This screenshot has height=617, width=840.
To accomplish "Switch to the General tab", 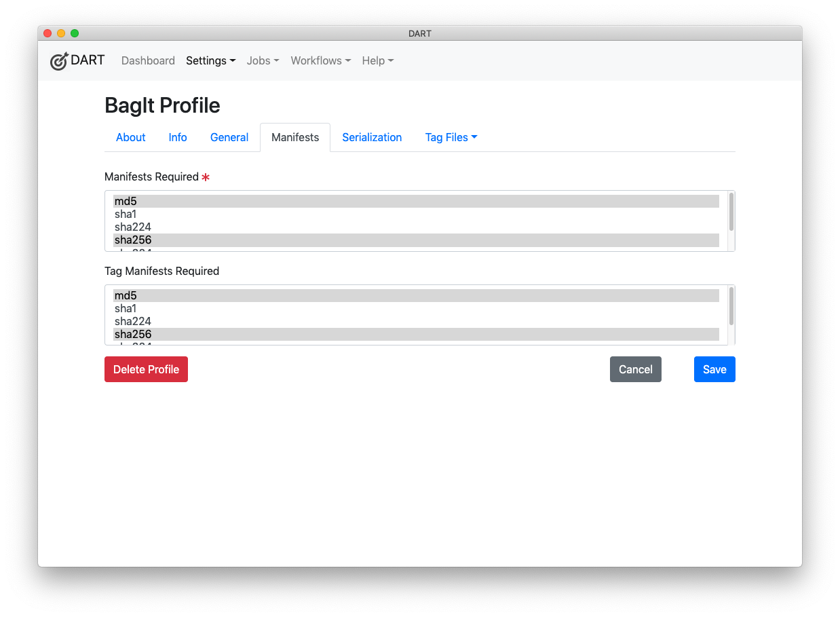I will [229, 137].
